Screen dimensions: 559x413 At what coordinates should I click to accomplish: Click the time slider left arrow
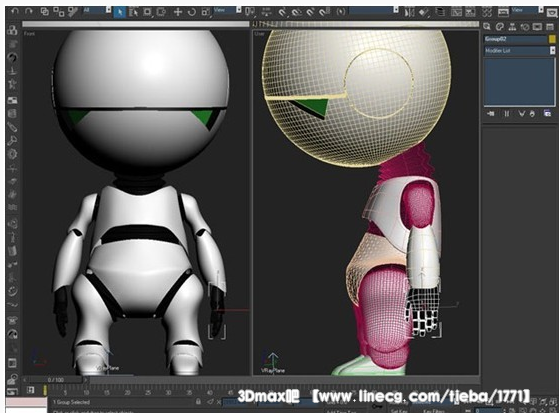(x=25, y=380)
